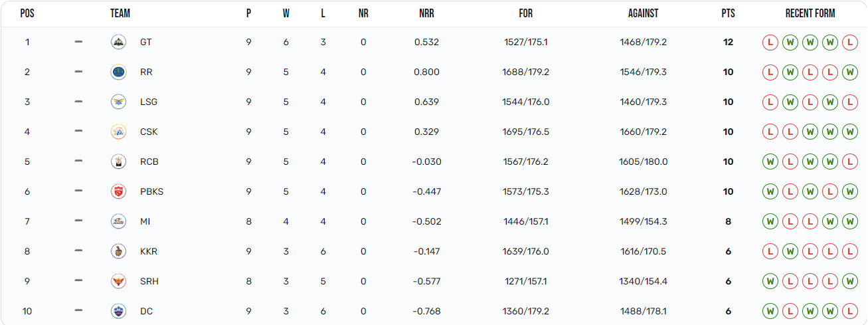868x325 pixels.
Task: Click the LSG team logo
Action: tap(118, 102)
